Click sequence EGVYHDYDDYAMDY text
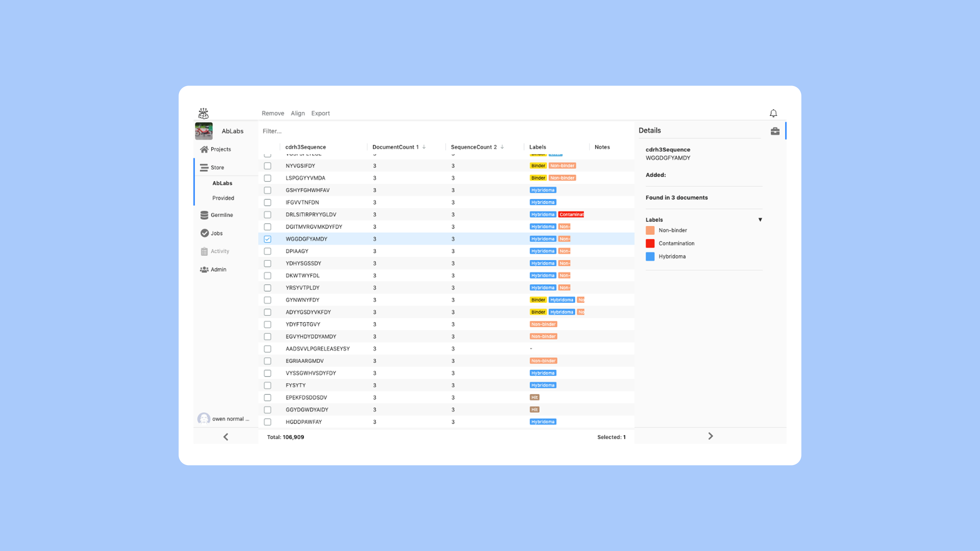This screenshot has width=980, height=551. coord(311,337)
